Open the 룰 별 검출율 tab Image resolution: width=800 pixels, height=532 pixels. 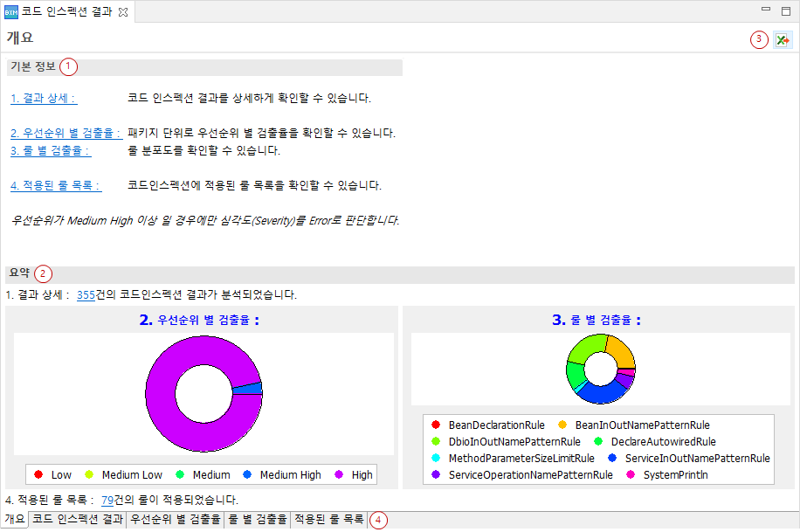pyautogui.click(x=254, y=519)
